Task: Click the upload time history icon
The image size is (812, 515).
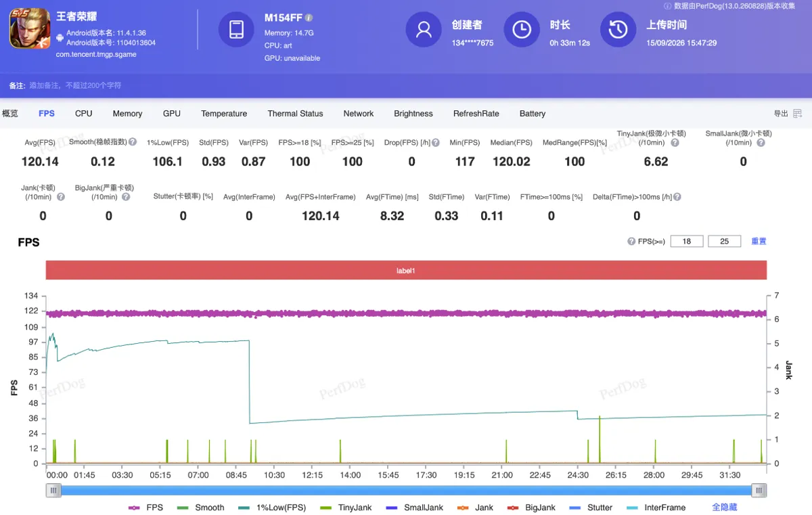Action: tap(618, 30)
